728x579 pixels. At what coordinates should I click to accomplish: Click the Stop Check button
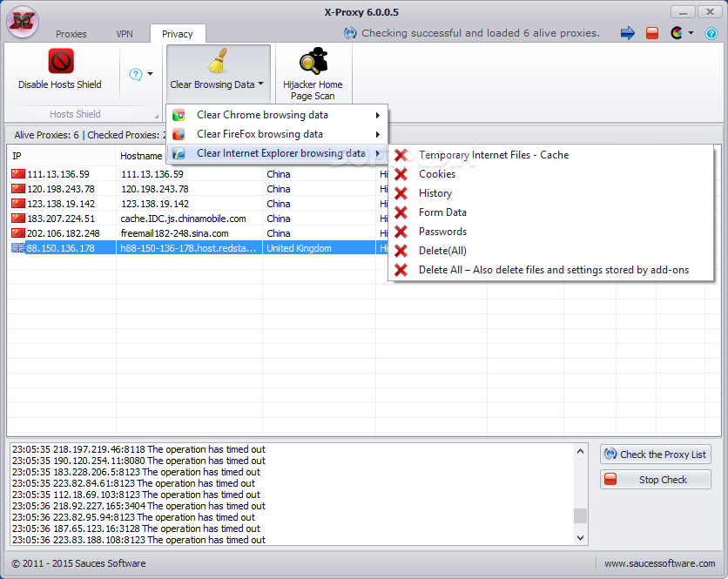(655, 480)
